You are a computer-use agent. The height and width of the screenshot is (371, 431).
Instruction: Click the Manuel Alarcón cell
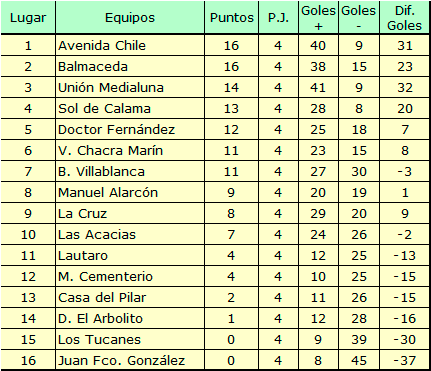(x=130, y=192)
